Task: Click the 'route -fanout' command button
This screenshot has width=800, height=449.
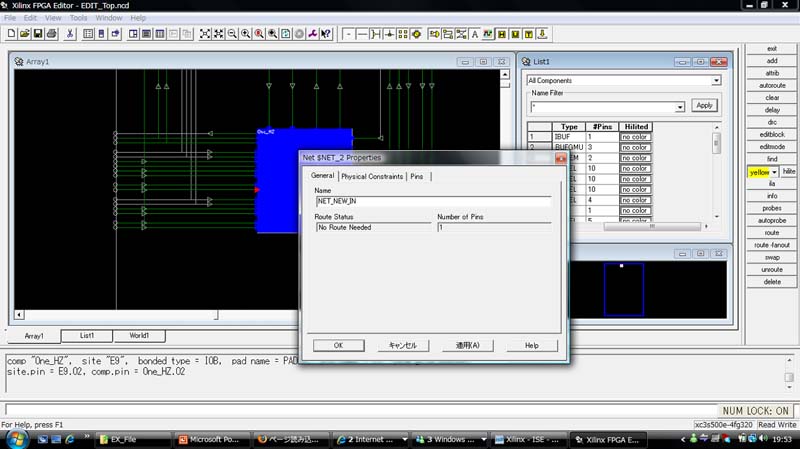Action: tap(772, 245)
